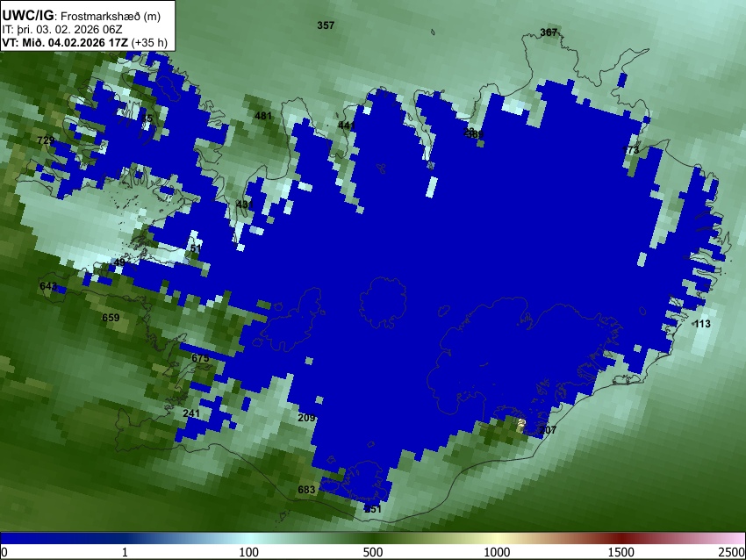Click the map value 431
Screen dimensions: 746x560
[x=245, y=205]
